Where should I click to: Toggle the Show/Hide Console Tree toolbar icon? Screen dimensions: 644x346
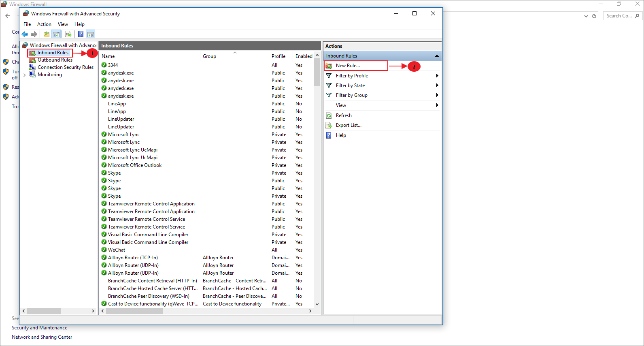[x=56, y=34]
